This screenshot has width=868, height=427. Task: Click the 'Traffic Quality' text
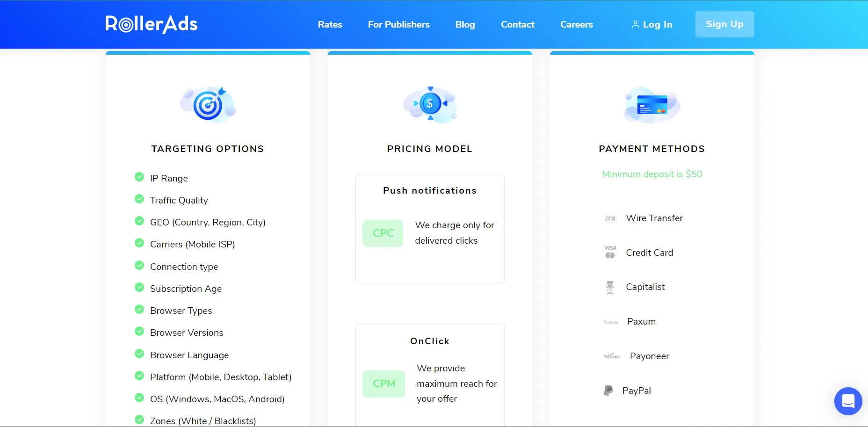[179, 200]
